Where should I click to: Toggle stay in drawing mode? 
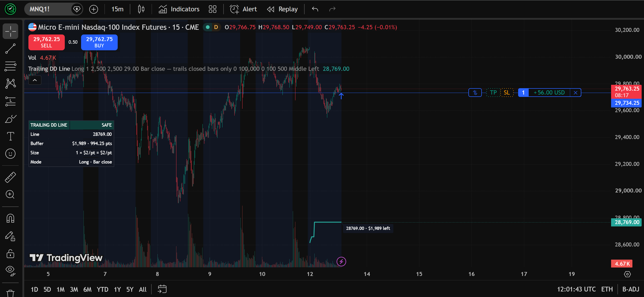[x=11, y=236]
